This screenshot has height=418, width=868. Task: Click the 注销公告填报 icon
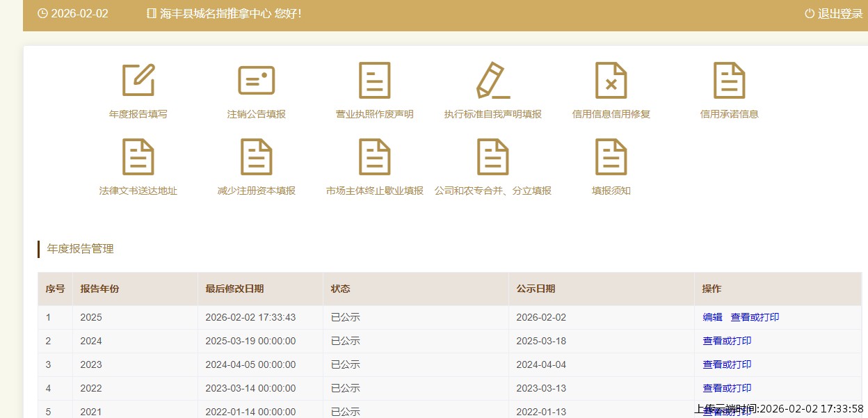256,81
